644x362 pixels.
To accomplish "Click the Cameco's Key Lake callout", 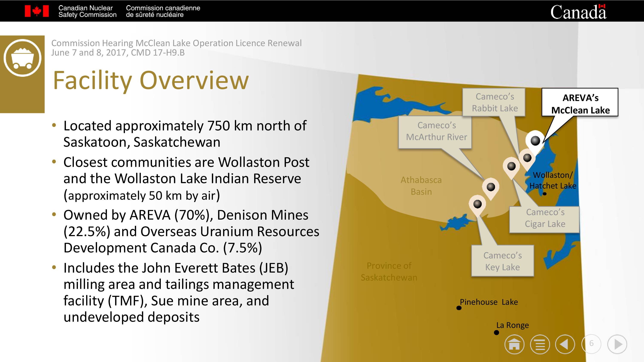I will [503, 261].
